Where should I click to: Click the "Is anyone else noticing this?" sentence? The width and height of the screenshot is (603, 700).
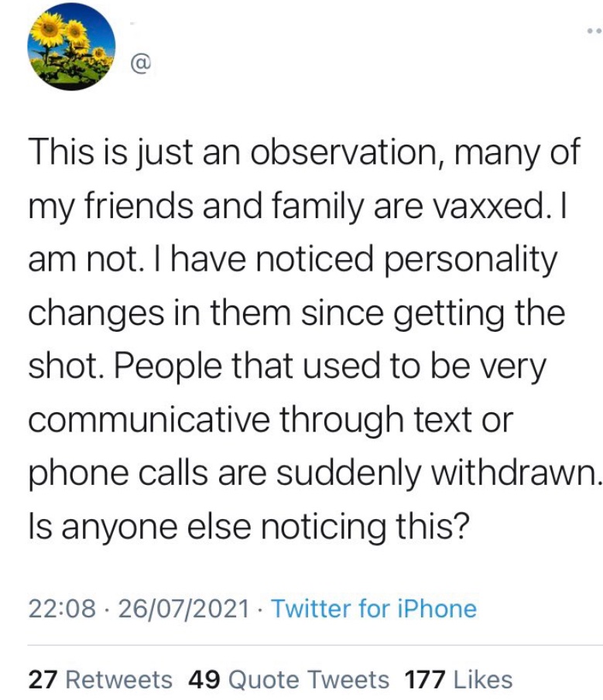pos(248,528)
